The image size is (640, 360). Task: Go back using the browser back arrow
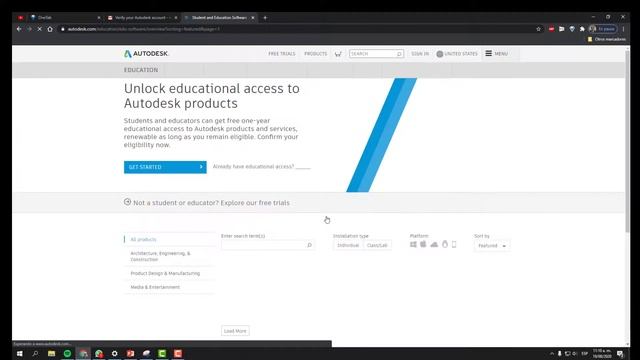pos(19,29)
